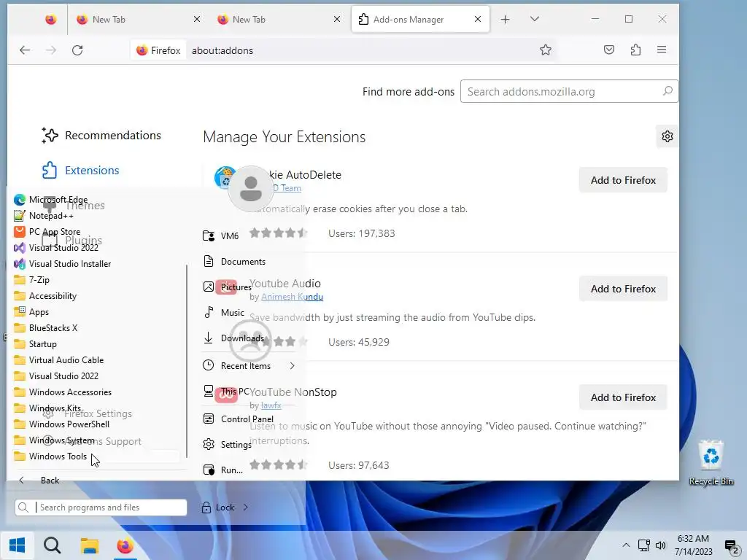The width and height of the screenshot is (747, 560).
Task: Click Firefox icon on taskbar
Action: 125,545
